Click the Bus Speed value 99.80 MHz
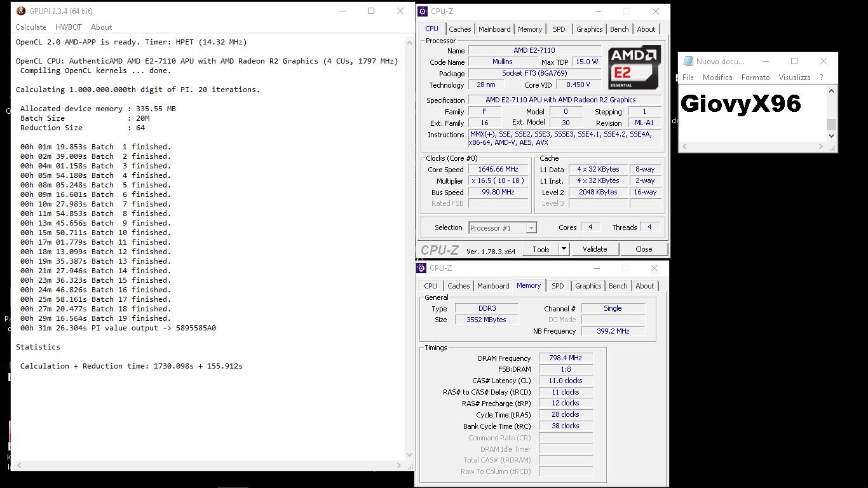 point(499,192)
